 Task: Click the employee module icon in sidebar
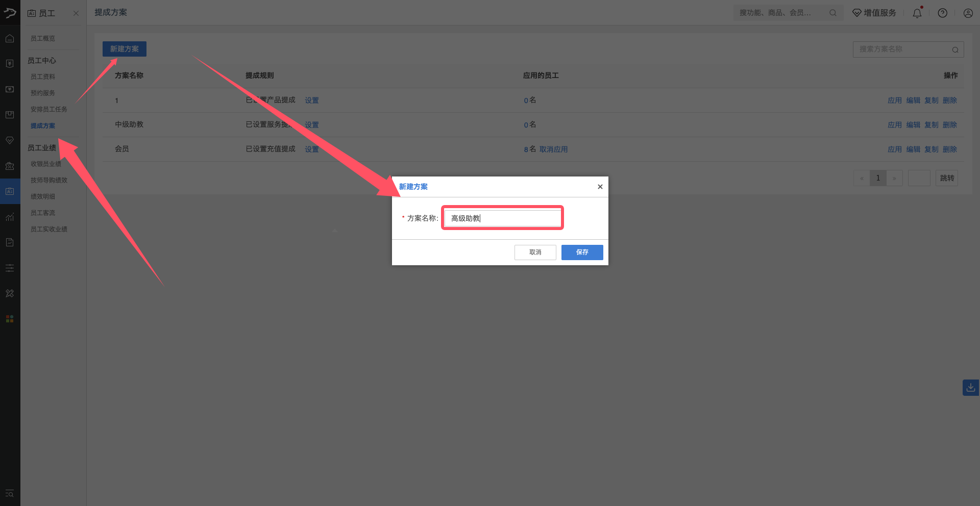pyautogui.click(x=10, y=191)
